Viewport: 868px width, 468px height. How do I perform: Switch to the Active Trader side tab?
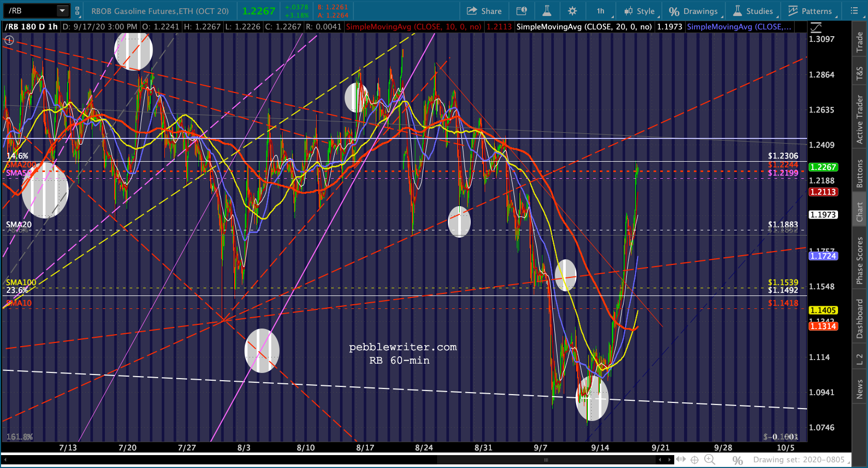[860, 119]
